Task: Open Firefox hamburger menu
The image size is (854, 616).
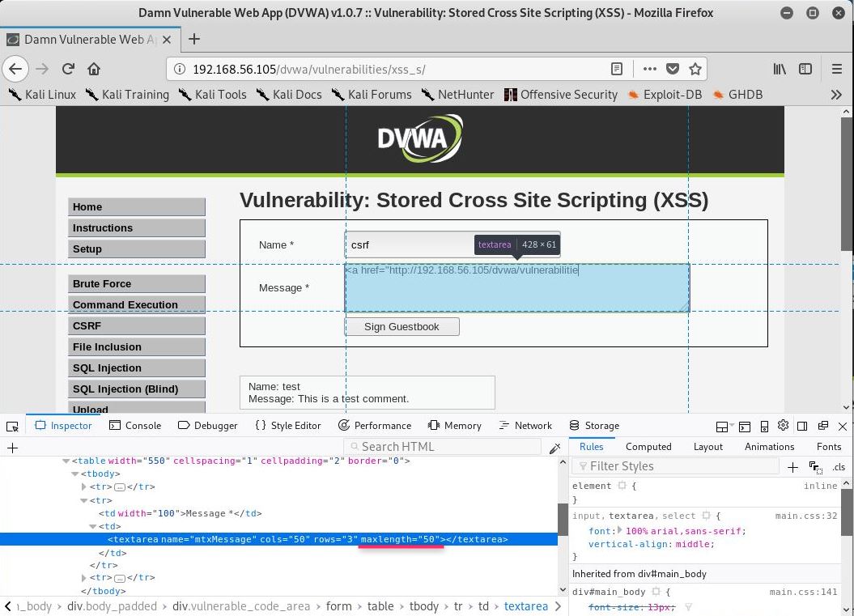Action: point(836,69)
